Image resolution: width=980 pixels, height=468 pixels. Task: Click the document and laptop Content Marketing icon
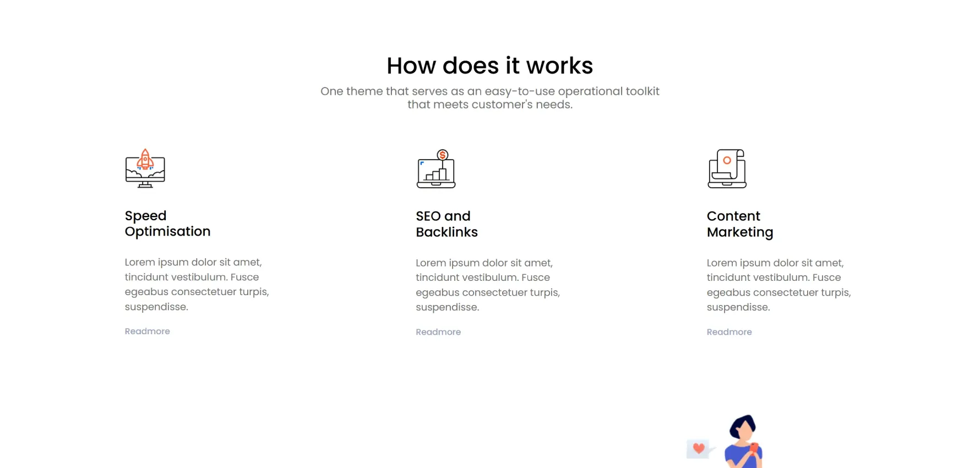coord(727,168)
